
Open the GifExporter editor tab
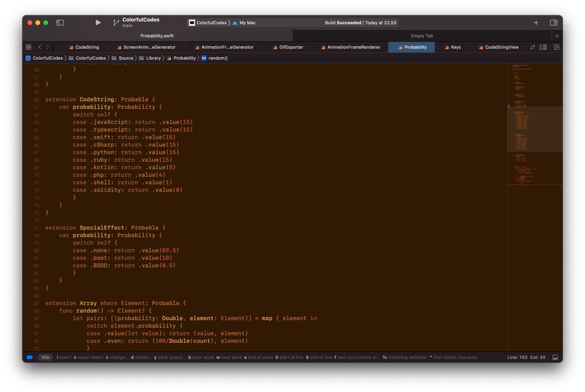(x=287, y=47)
